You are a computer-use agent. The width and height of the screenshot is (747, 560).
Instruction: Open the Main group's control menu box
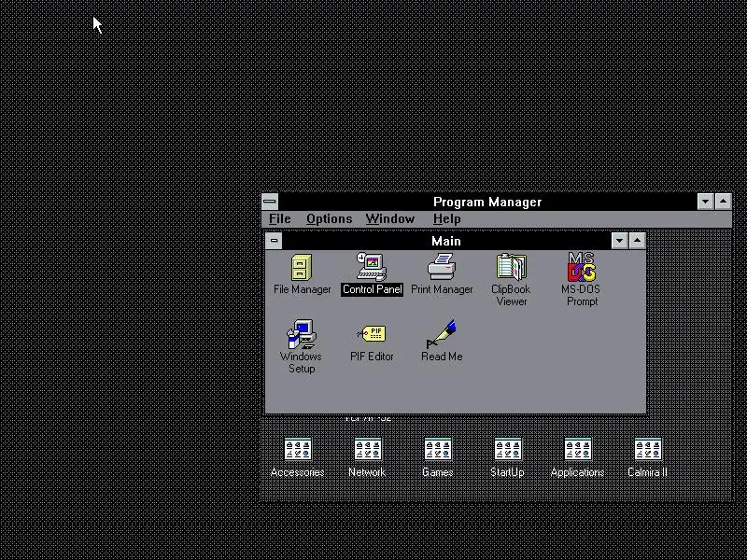[274, 241]
